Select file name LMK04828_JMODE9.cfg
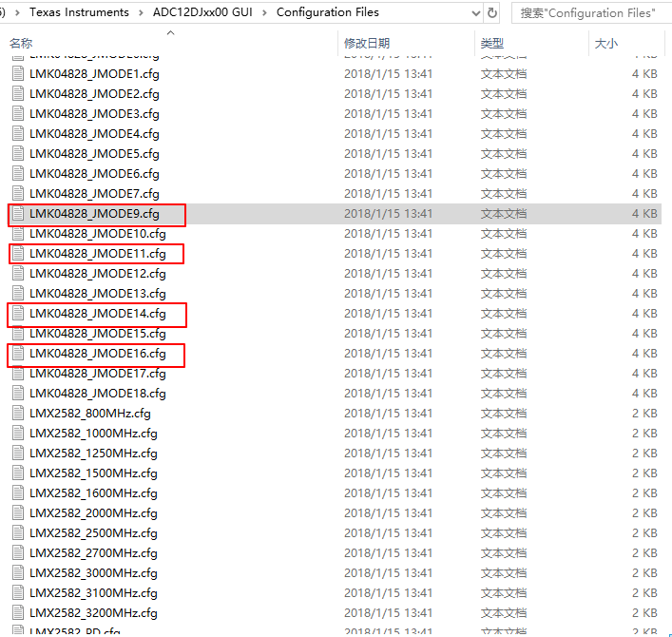The image size is (672, 637). click(94, 214)
